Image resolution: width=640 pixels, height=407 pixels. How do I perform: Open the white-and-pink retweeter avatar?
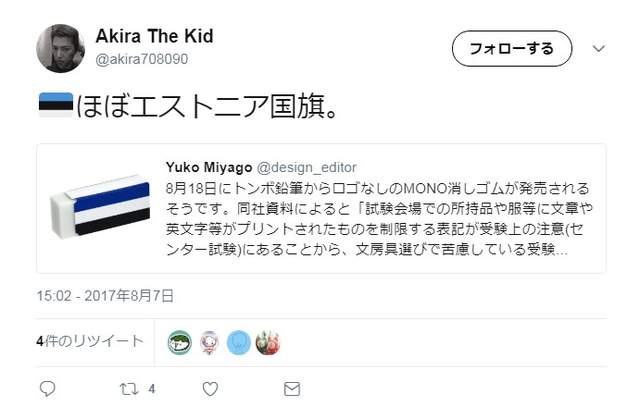[x=210, y=342]
